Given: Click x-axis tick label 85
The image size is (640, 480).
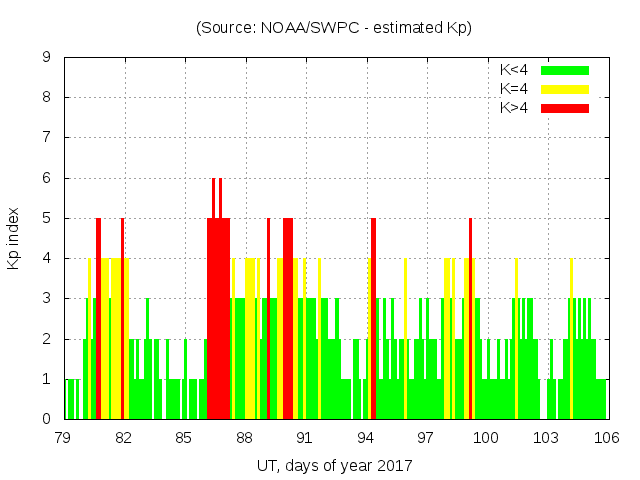Looking at the screenshot, I should [x=184, y=438].
